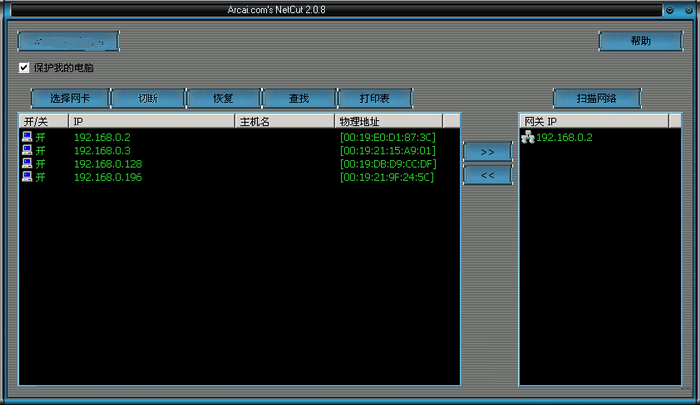Sort list by the IP column header
This screenshot has height=412, width=700.
(x=150, y=121)
